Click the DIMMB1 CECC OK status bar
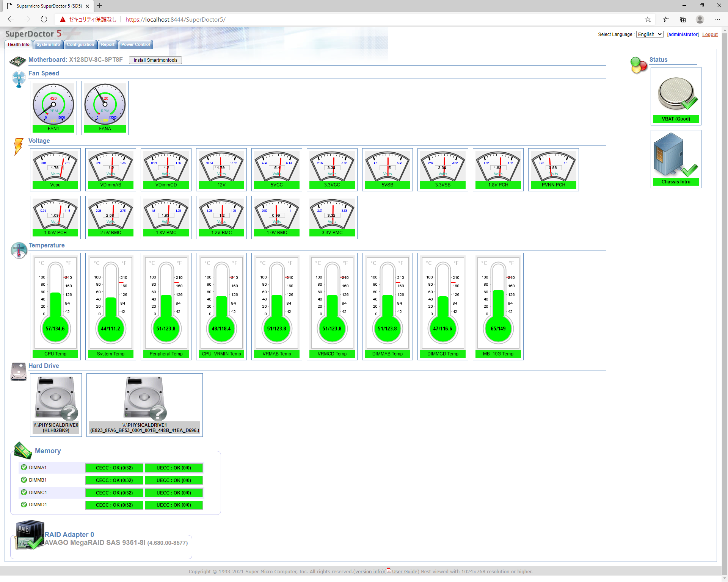 114,480
